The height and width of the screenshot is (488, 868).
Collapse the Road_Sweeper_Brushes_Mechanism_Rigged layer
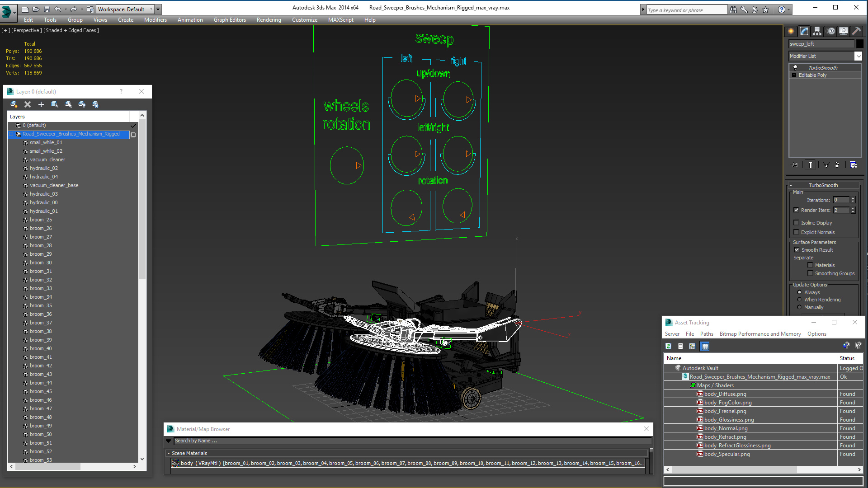pos(11,134)
